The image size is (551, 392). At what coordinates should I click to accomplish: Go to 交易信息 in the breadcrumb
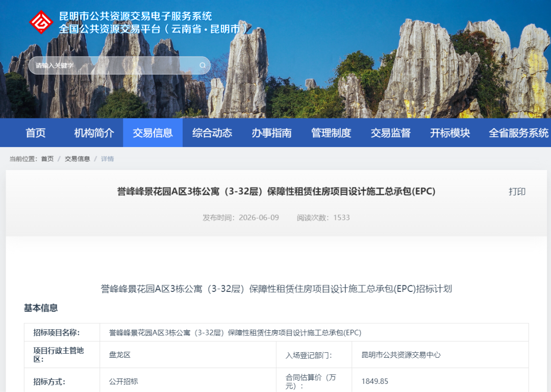coord(78,159)
